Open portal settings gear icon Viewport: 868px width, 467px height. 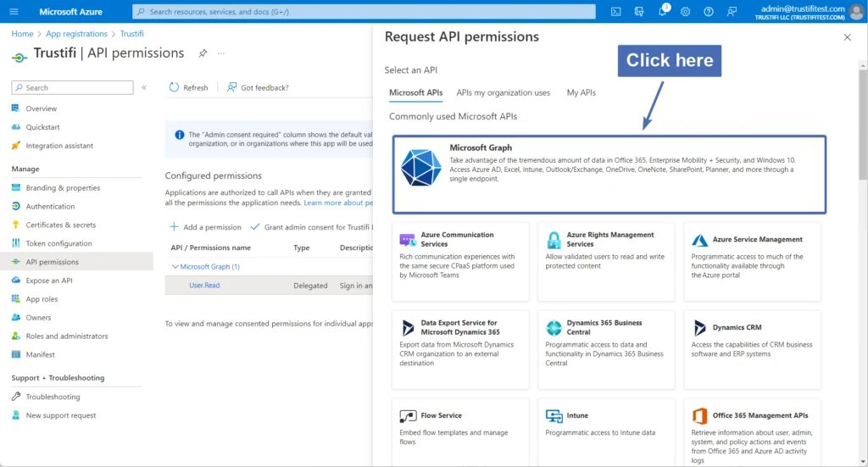click(685, 11)
